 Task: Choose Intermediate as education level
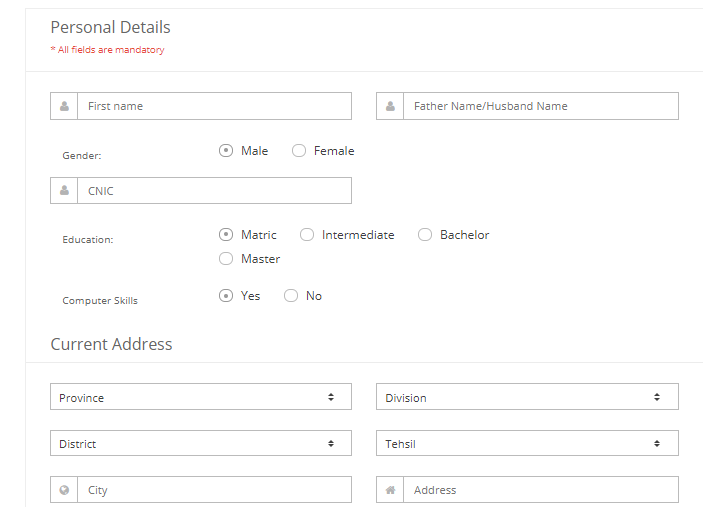pos(307,235)
